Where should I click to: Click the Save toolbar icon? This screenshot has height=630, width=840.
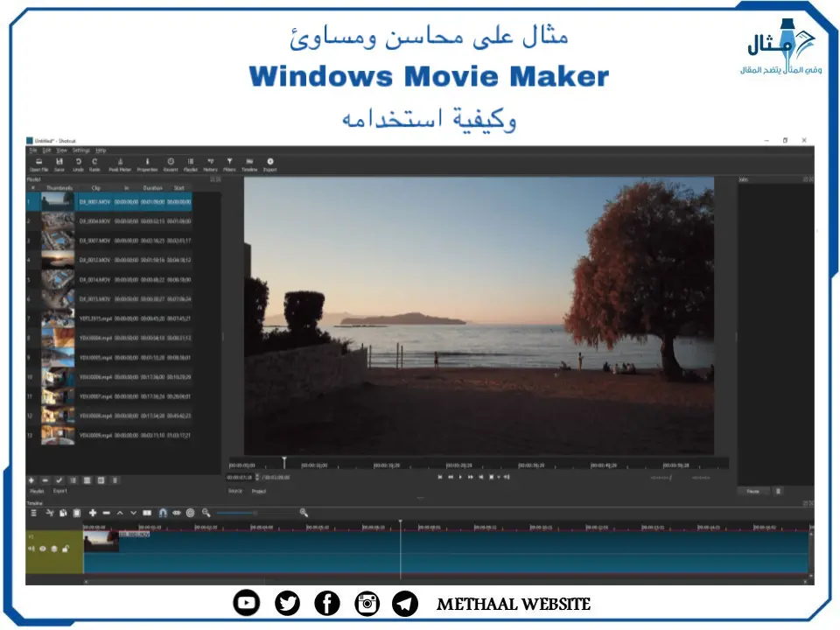59,164
